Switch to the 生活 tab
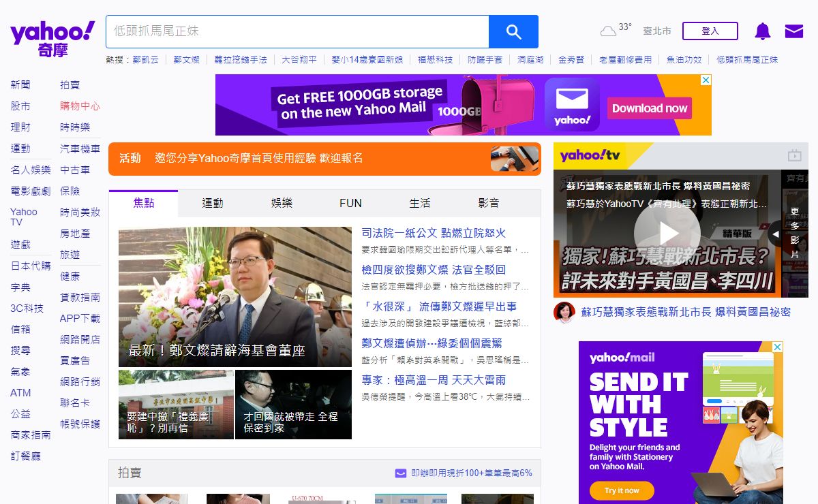This screenshot has height=504, width=818. point(420,203)
